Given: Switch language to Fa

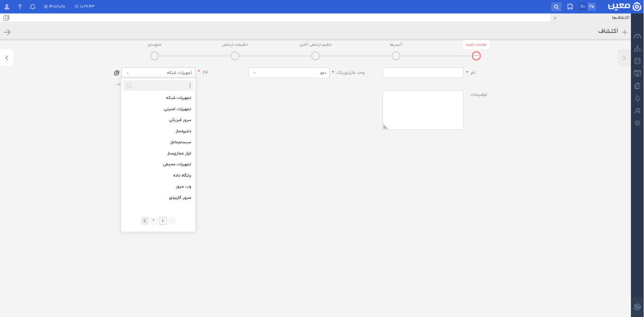Looking at the screenshot, I should point(591,6).
